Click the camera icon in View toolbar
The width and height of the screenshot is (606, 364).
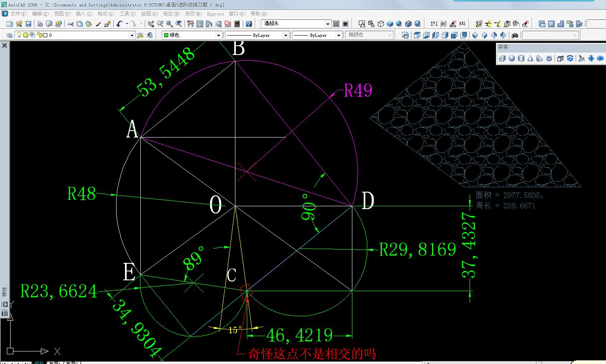pos(515,35)
